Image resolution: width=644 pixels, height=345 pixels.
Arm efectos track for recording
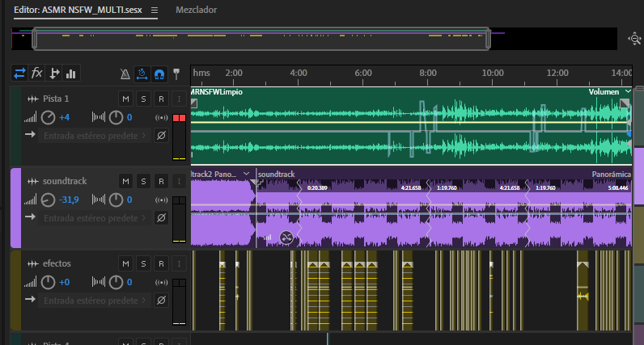(x=161, y=263)
